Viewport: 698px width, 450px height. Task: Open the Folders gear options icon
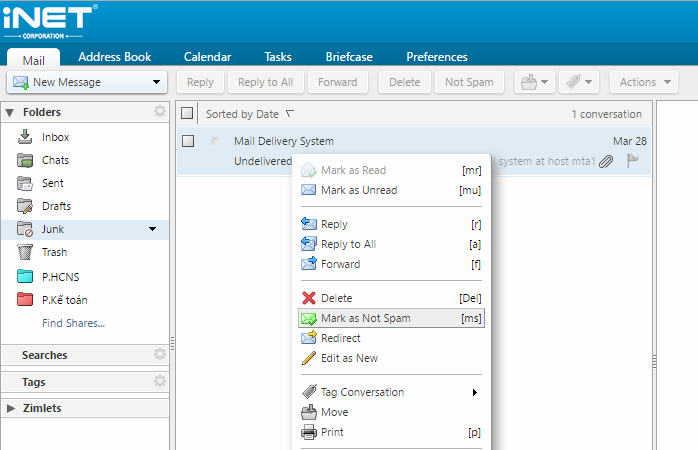pos(160,111)
